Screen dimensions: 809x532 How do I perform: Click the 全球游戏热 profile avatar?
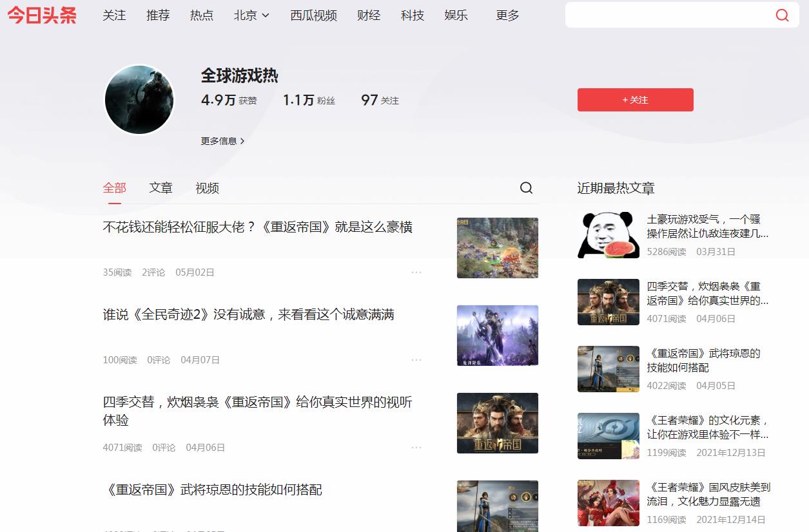click(x=139, y=100)
